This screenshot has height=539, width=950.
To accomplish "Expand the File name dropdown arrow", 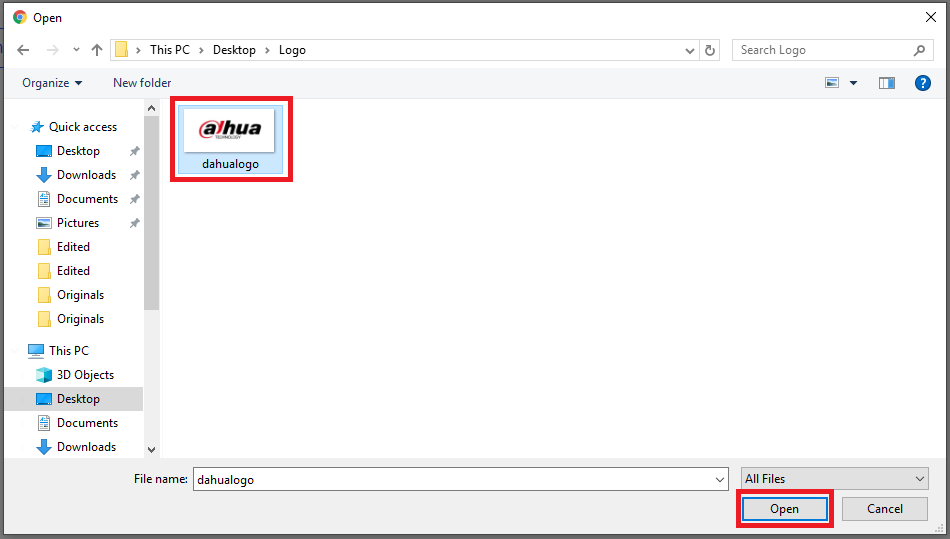I will [720, 480].
